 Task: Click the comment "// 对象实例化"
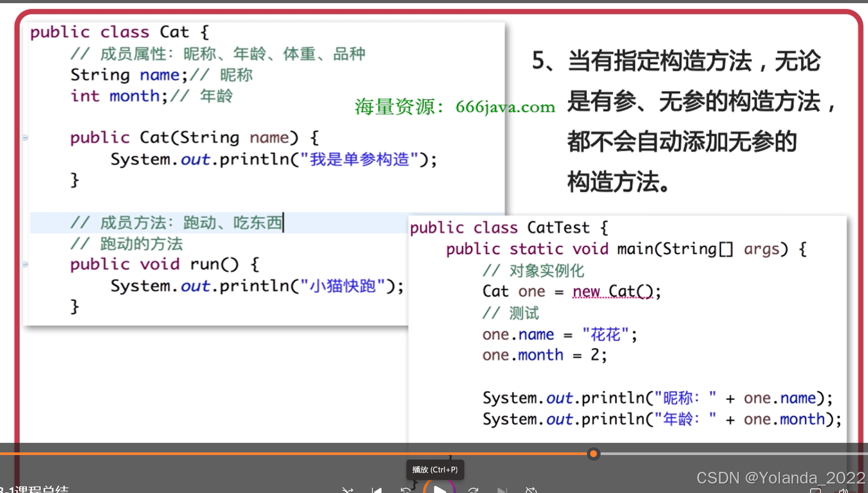click(x=533, y=270)
